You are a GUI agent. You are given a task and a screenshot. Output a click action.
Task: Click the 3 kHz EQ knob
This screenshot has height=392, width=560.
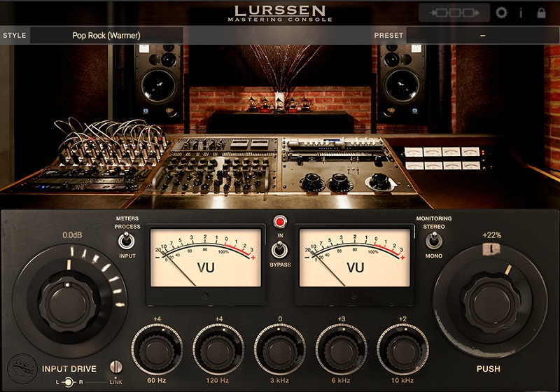pyautogui.click(x=279, y=350)
